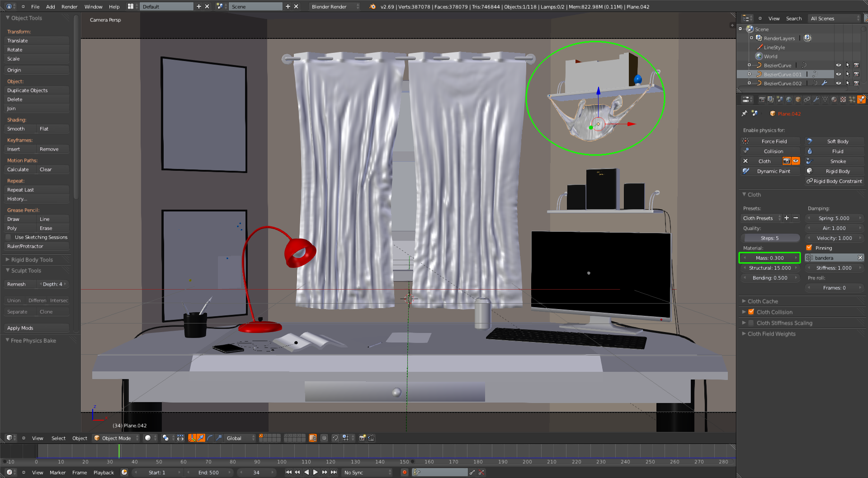This screenshot has height=478, width=868.
Task: Toggle renderability of BezierCurve
Action: coord(856,65)
